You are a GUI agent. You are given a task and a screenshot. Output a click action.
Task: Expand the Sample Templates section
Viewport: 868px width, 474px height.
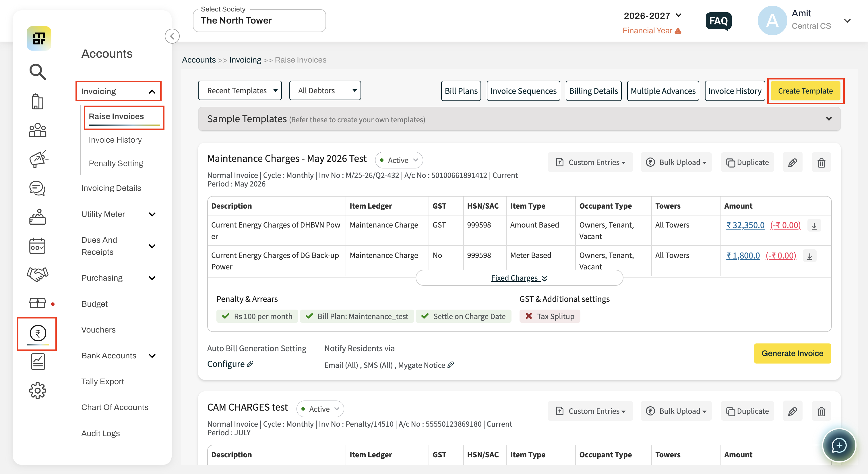coord(519,119)
